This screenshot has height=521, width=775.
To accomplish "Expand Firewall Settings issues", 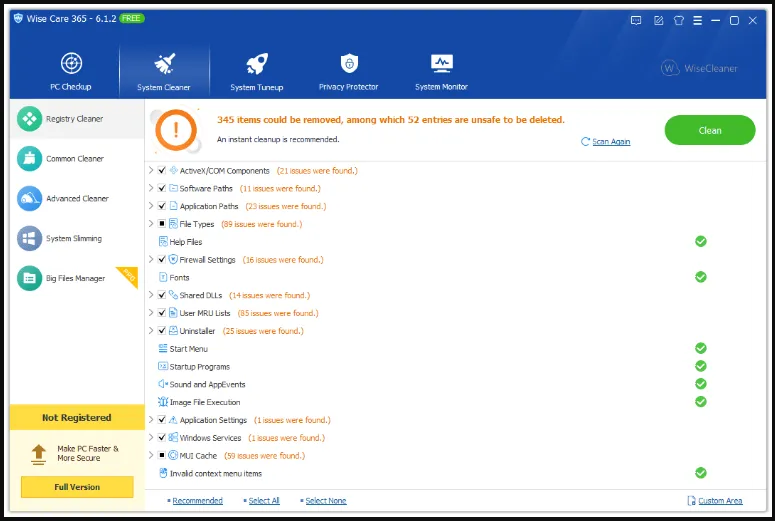I will [x=151, y=260].
